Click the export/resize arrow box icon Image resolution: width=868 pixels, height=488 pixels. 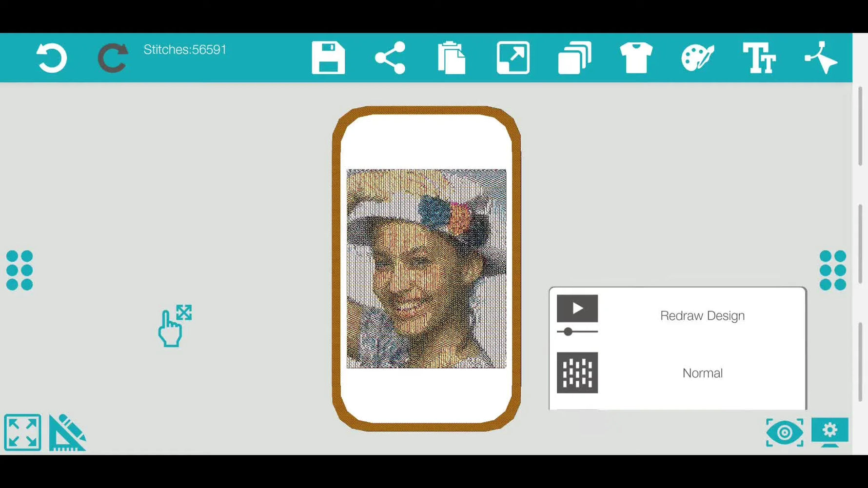click(x=513, y=58)
